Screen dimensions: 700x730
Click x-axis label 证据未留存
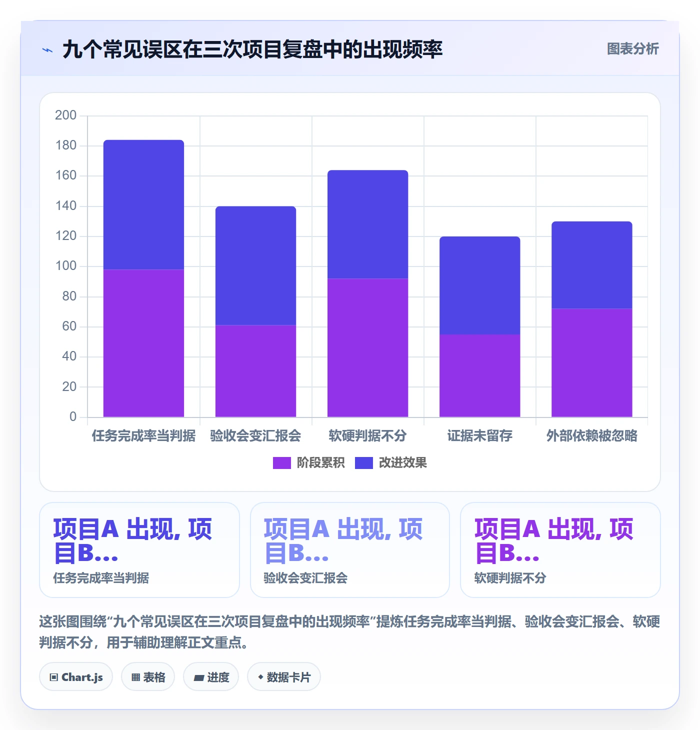479,436
